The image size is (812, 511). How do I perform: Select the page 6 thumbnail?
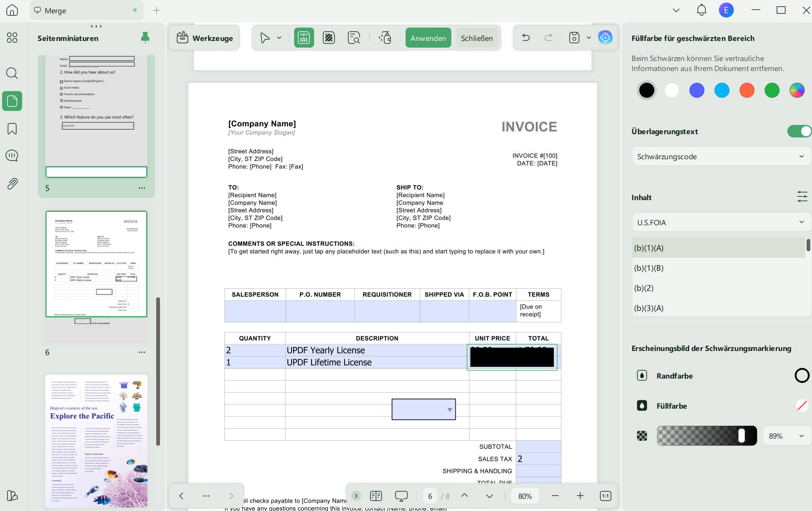pyautogui.click(x=96, y=264)
